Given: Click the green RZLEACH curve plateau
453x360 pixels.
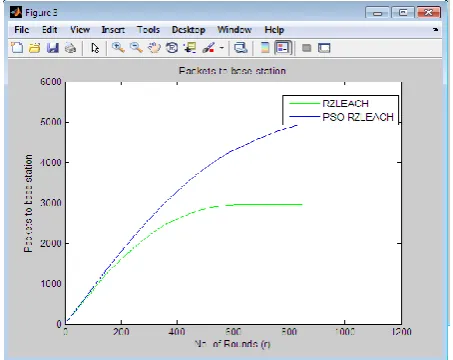Looking at the screenshot, I should (267, 205).
